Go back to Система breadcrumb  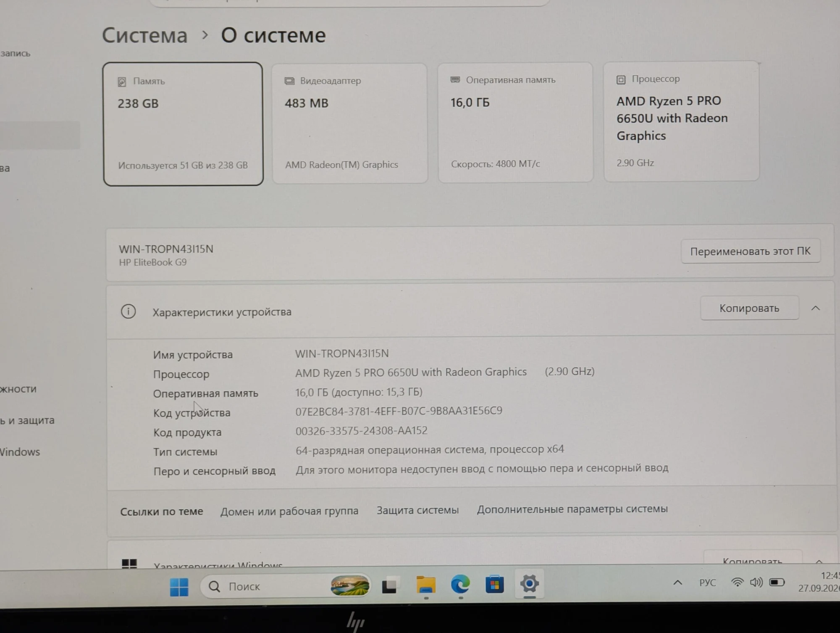[x=145, y=35]
